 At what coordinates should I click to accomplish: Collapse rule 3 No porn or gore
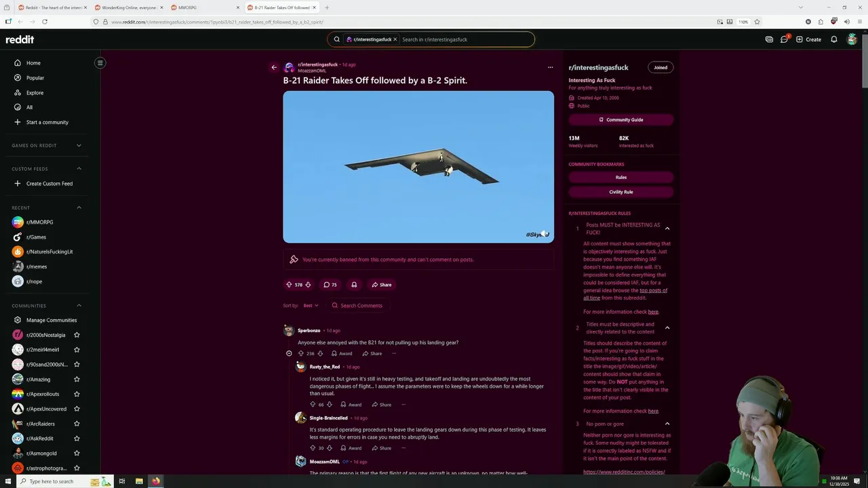pos(667,424)
